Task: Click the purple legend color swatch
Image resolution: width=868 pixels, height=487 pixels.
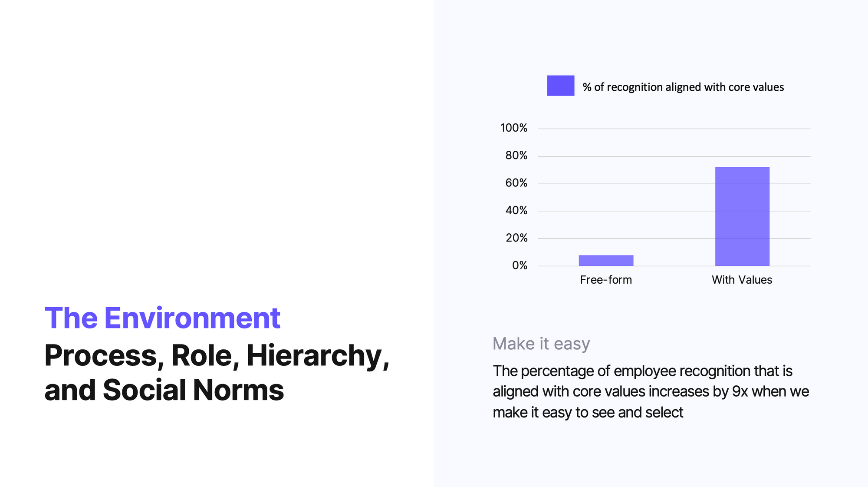Action: coord(560,86)
